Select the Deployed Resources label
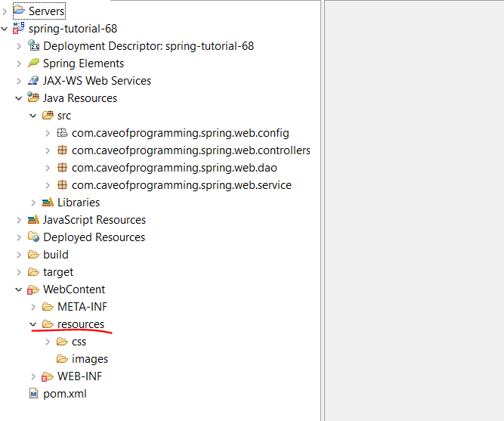 pyautogui.click(x=94, y=237)
